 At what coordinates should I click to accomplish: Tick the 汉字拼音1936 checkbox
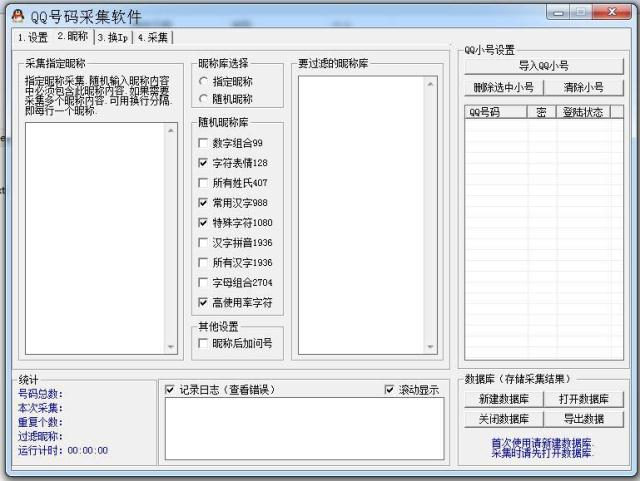(x=235, y=243)
